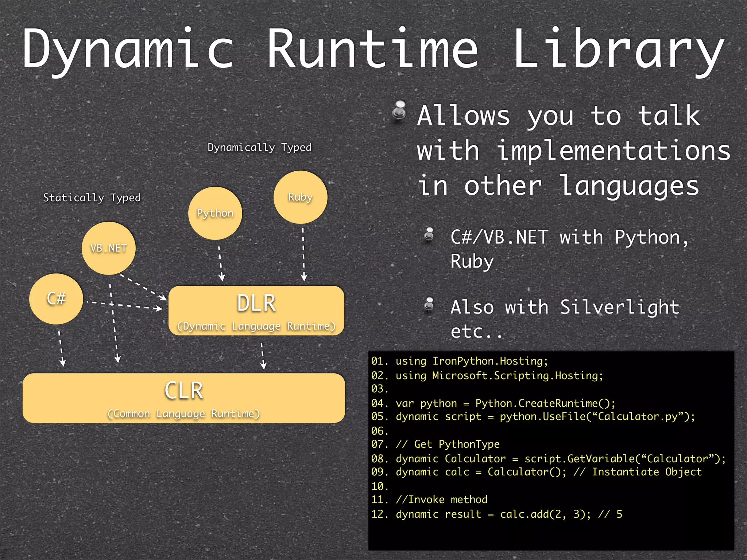Select the VB.NET circle node
This screenshot has width=747, height=560.
click(108, 248)
